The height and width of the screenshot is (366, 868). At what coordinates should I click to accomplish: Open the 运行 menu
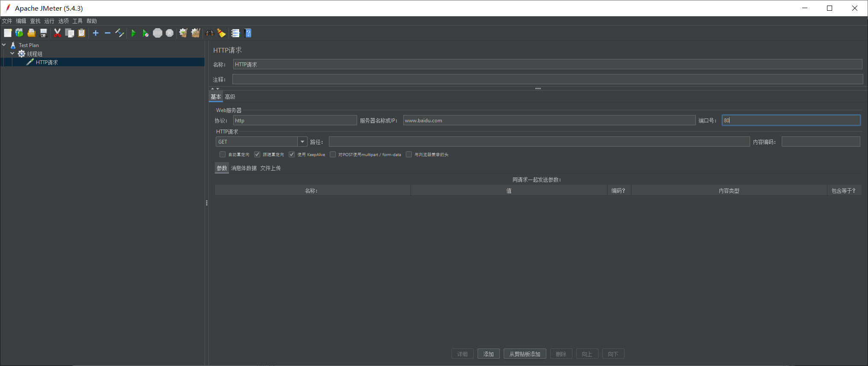pos(49,21)
